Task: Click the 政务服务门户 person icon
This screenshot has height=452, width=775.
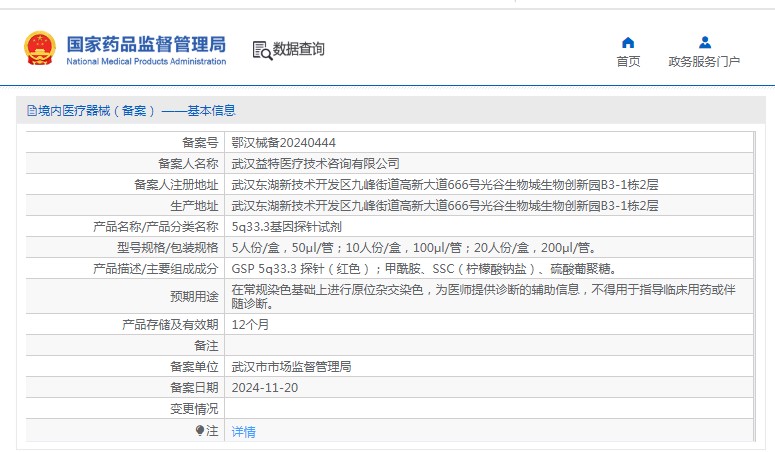Action: pos(705,43)
